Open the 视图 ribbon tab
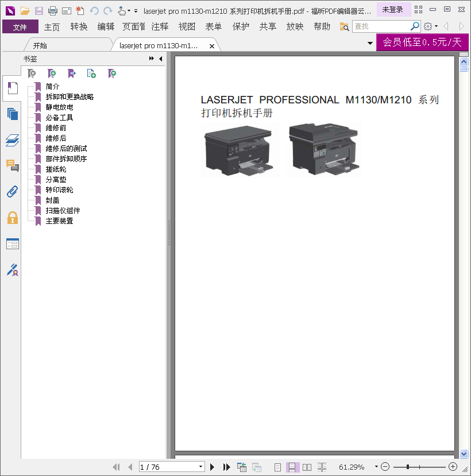 187,27
